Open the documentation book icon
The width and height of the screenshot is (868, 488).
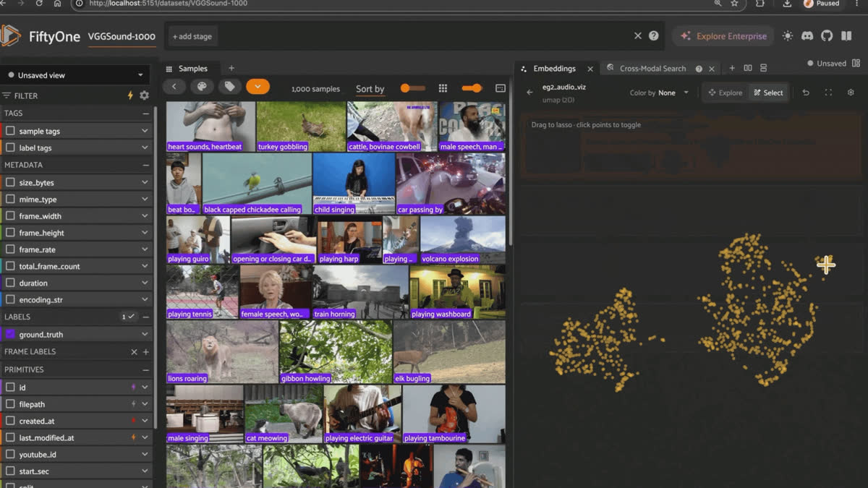[846, 36]
